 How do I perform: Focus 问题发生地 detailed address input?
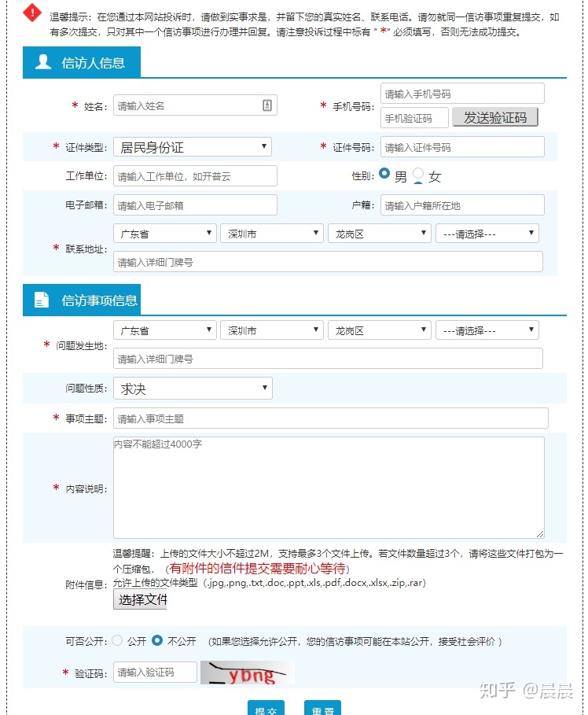click(328, 359)
